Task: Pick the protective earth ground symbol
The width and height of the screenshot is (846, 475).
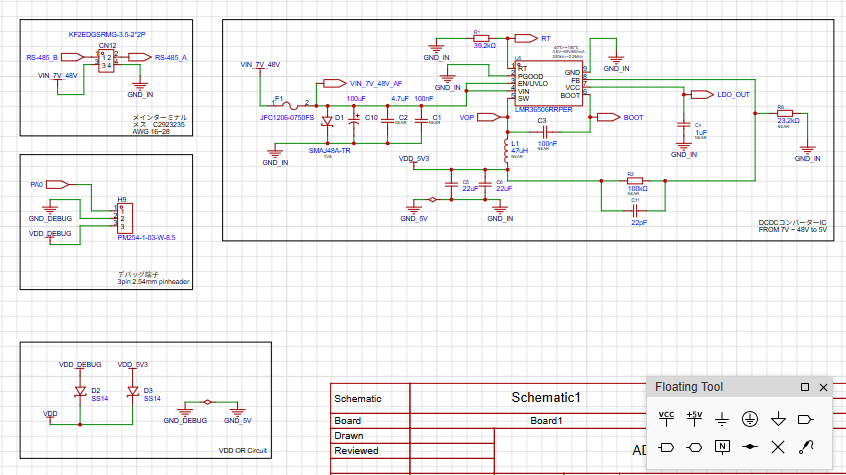Action: click(750, 419)
